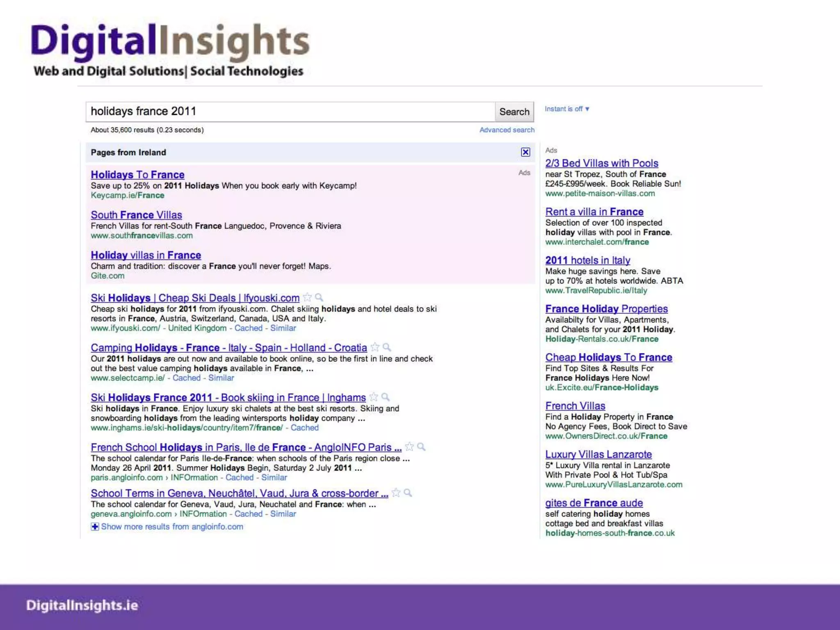Screen dimensions: 840x630
Task: Open Holidays To France ad link
Action: 137,175
